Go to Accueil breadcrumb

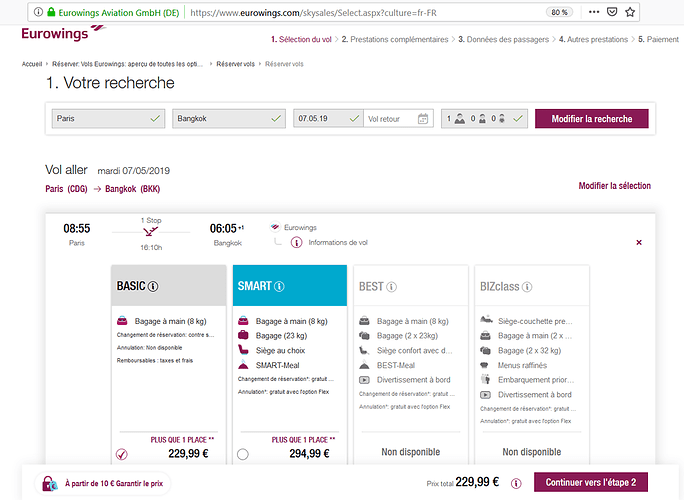coord(32,64)
